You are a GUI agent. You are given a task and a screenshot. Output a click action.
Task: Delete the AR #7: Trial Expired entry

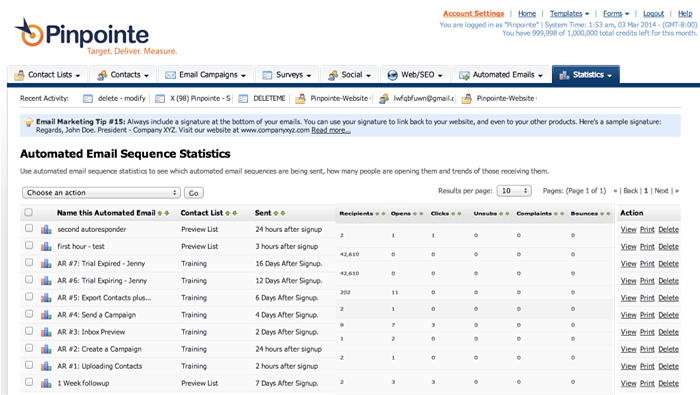point(668,264)
